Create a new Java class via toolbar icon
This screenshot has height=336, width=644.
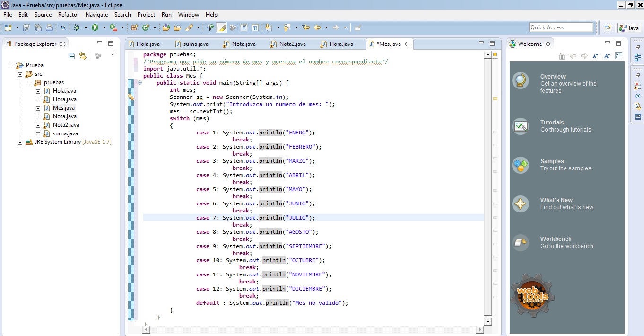pyautogui.click(x=146, y=27)
